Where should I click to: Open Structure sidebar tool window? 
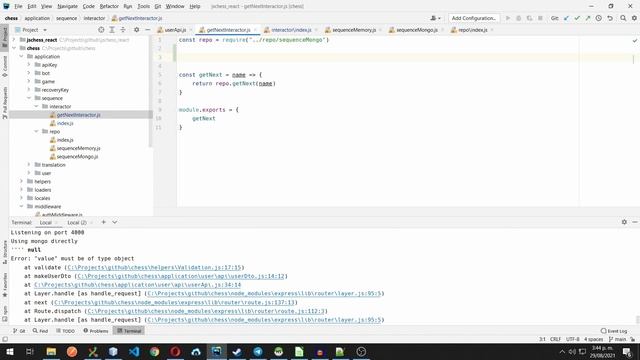pos(4,252)
